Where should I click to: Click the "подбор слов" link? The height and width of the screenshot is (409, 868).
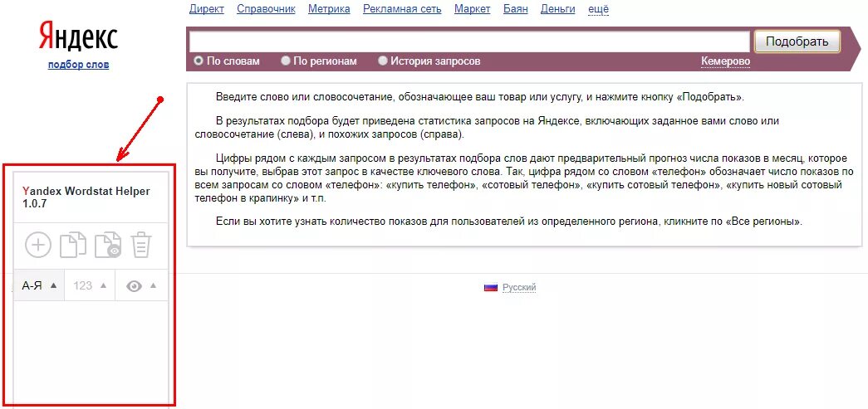tap(78, 65)
